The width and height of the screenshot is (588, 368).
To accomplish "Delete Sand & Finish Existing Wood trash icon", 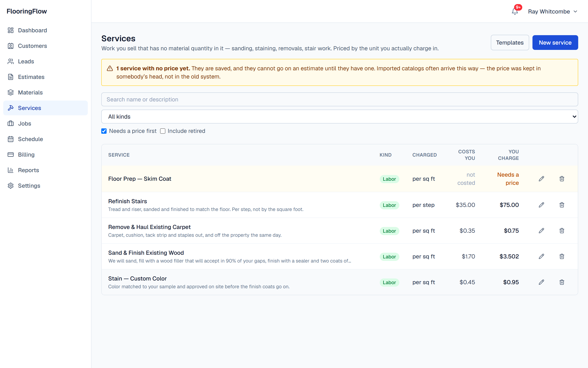I will click(562, 257).
